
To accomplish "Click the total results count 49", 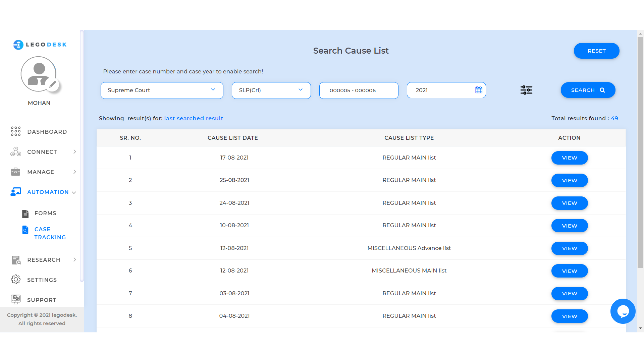I will click(614, 118).
